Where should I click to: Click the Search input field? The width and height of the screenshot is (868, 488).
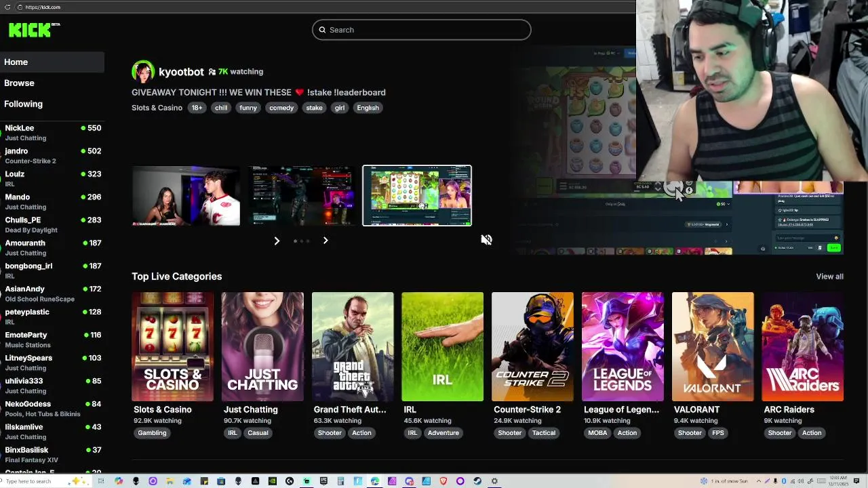click(x=421, y=30)
